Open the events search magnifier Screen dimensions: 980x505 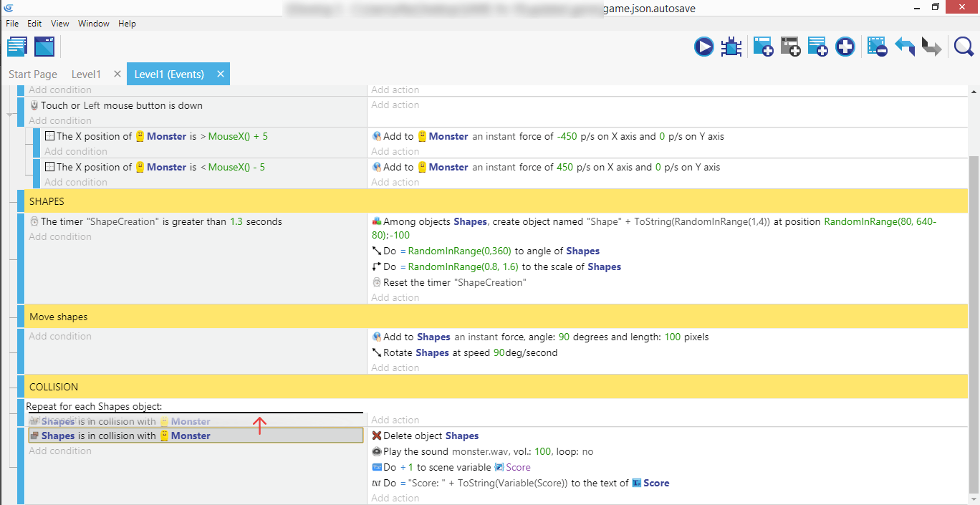coord(964,47)
